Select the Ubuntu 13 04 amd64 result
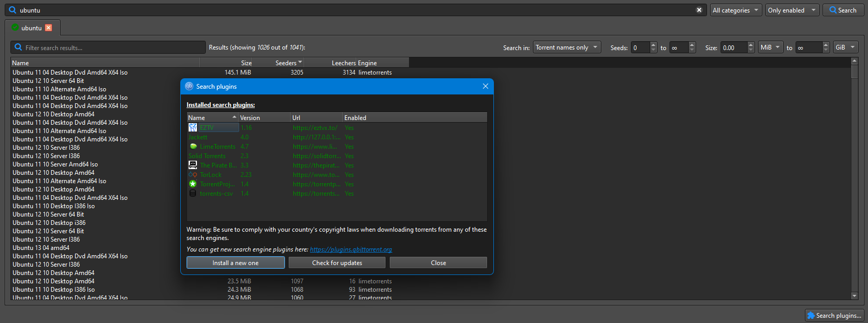868x323 pixels. pos(41,247)
